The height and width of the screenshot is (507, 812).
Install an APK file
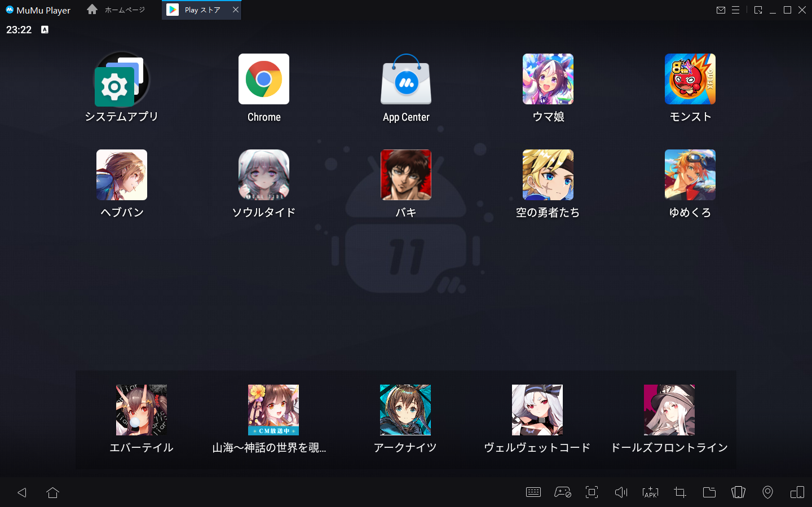[650, 492]
